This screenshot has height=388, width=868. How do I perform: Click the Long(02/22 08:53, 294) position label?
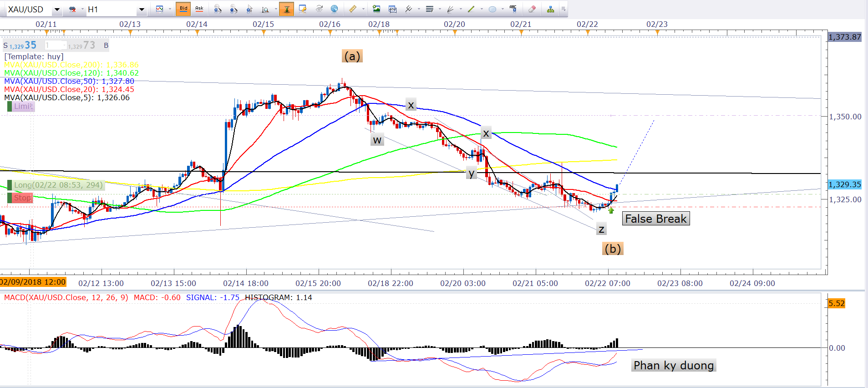point(58,185)
